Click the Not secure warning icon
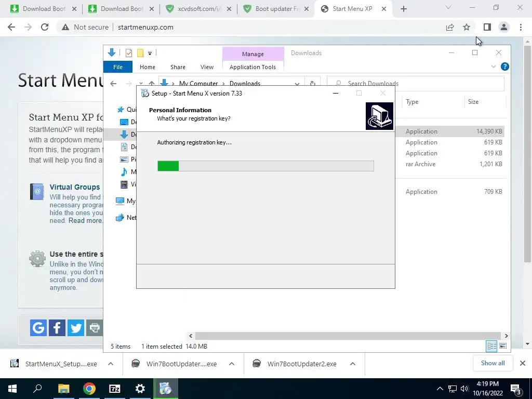The width and height of the screenshot is (532, 399). click(x=65, y=27)
